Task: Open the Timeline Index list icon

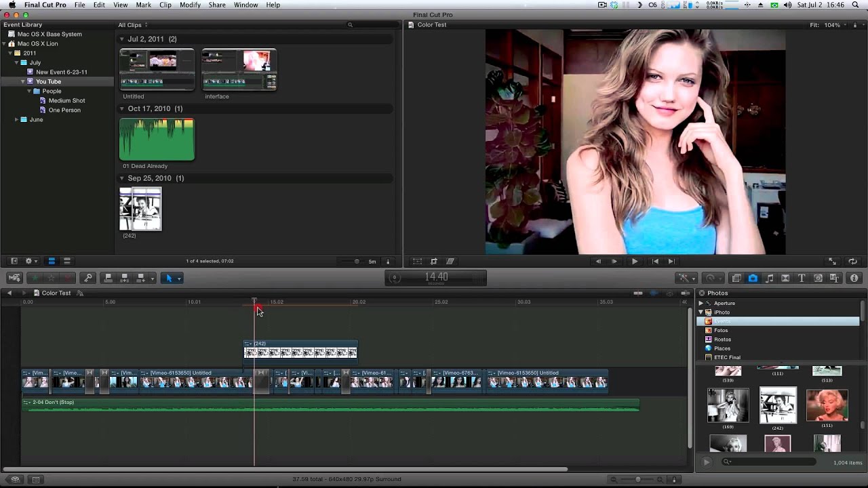Action: [36, 479]
